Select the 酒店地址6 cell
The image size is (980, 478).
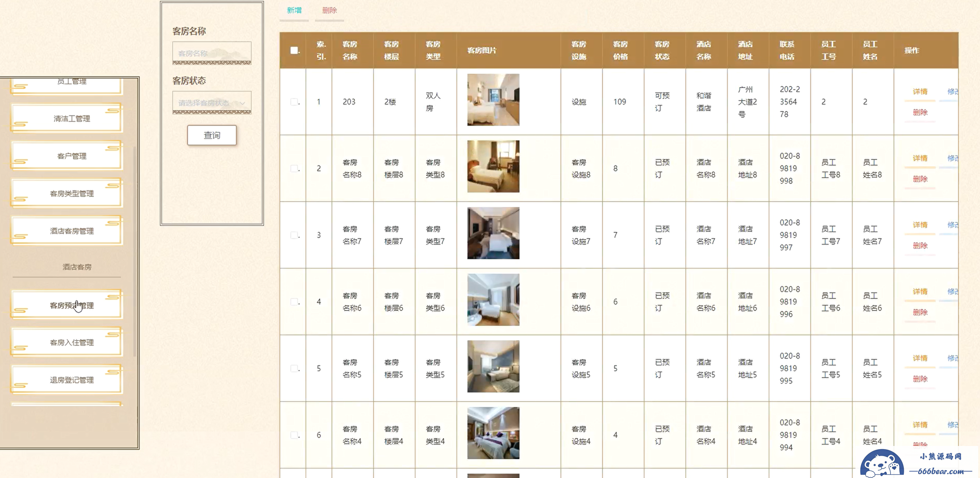click(x=747, y=301)
